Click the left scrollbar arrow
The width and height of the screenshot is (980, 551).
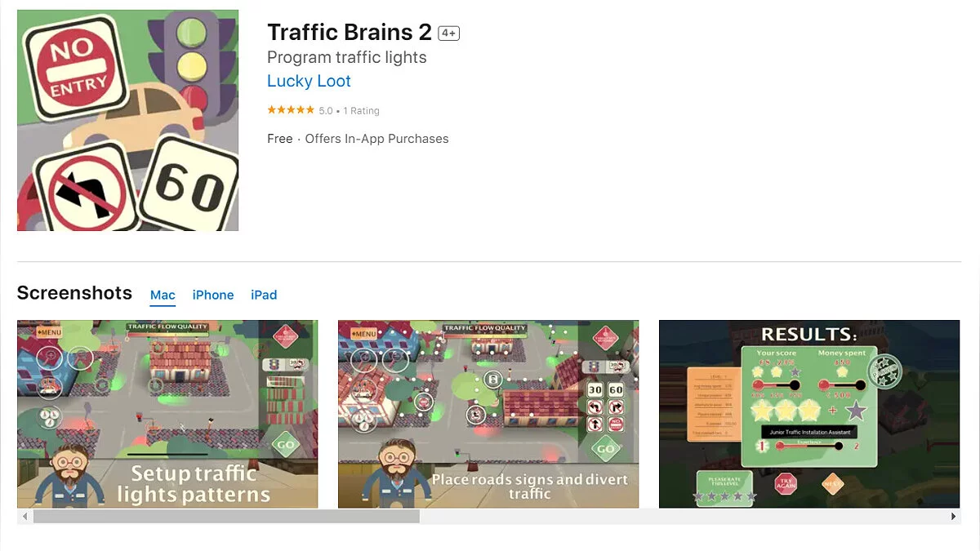pyautogui.click(x=25, y=517)
